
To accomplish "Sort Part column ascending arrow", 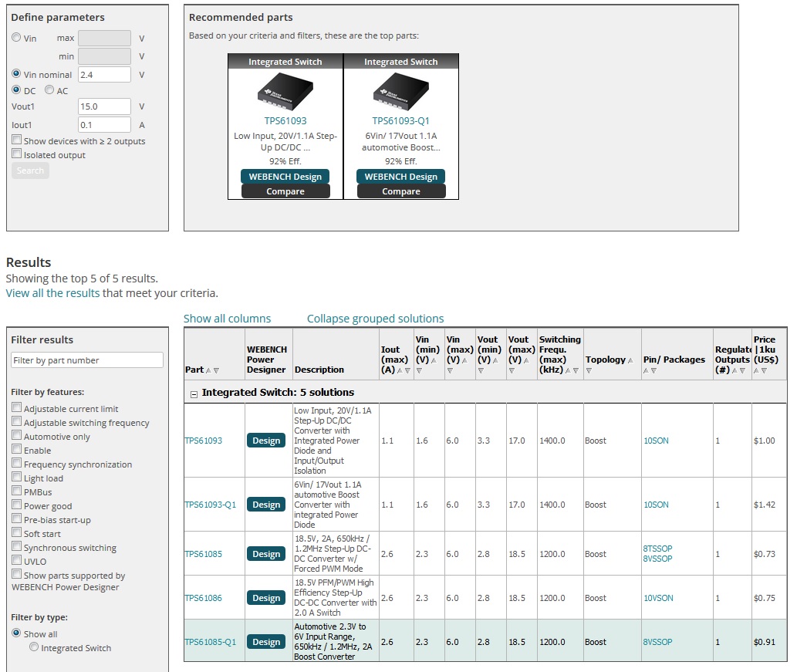I will [x=208, y=370].
